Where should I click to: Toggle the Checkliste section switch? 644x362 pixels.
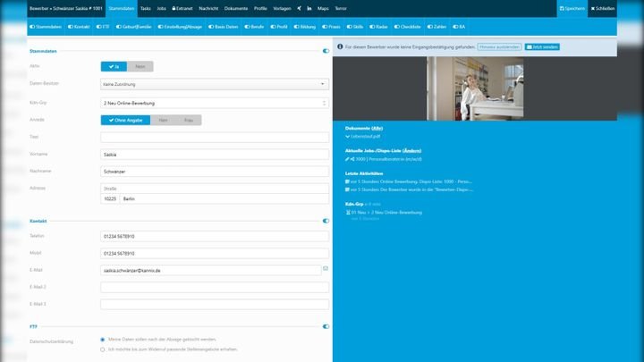pos(396,27)
